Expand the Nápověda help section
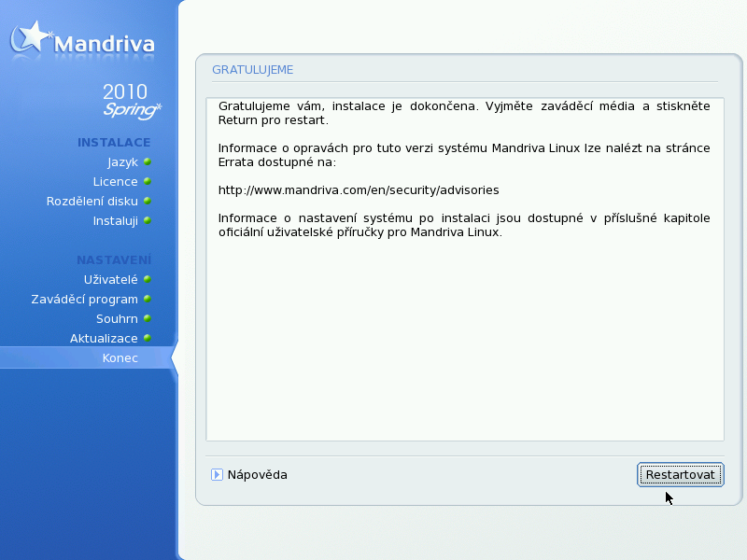The image size is (747, 560). [x=217, y=475]
